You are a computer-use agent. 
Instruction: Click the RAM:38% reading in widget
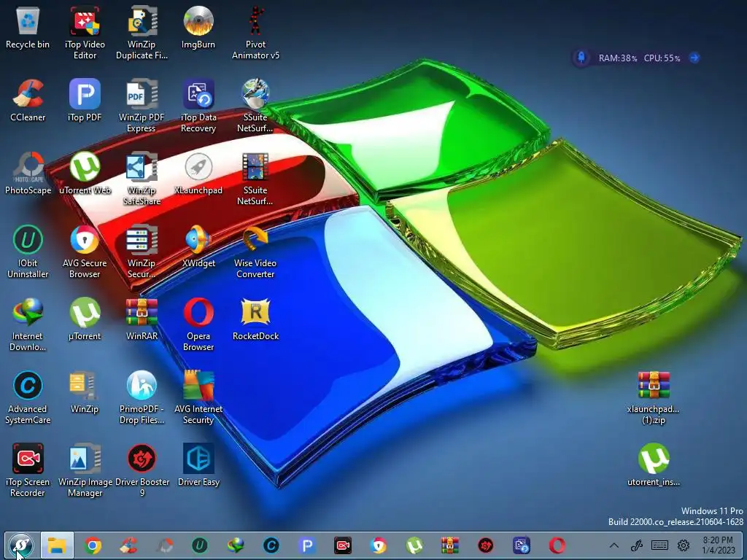(617, 58)
